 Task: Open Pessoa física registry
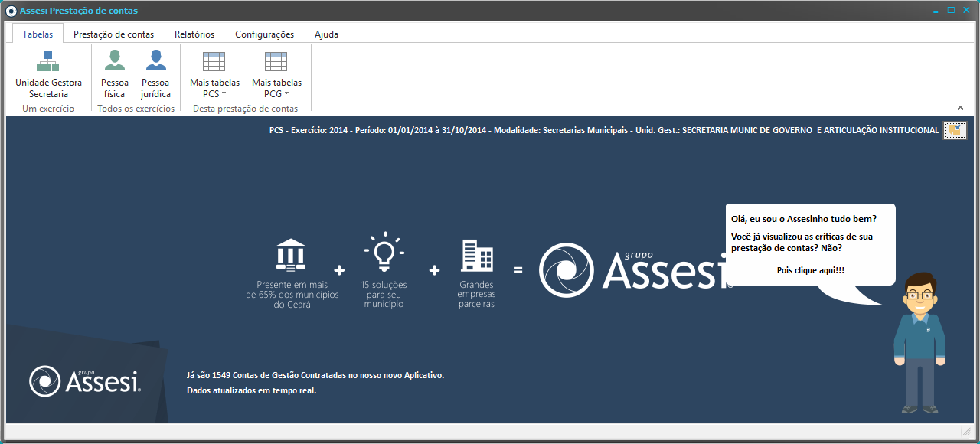115,74
